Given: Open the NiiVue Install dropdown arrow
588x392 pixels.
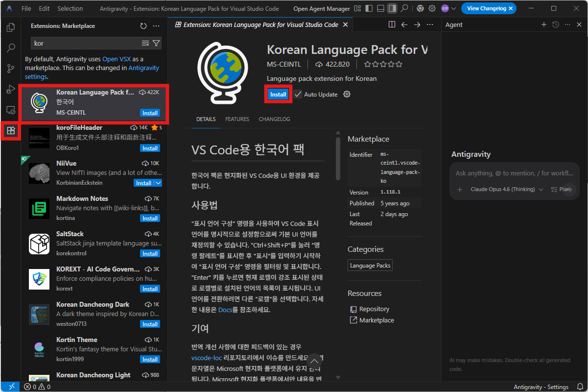Looking at the screenshot, I should click(158, 183).
